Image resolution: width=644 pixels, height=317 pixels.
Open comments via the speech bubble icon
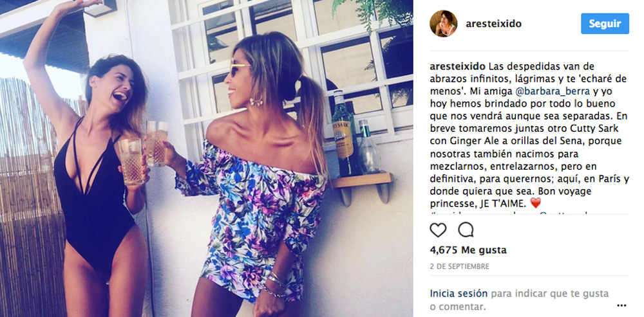pos(466,230)
